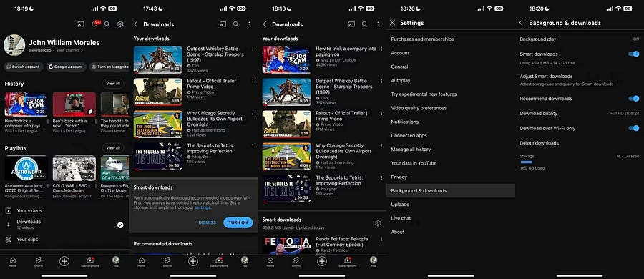
Task: Open options for the Chicago airport video on the 18:19 Downloads screen
Action: click(381, 145)
